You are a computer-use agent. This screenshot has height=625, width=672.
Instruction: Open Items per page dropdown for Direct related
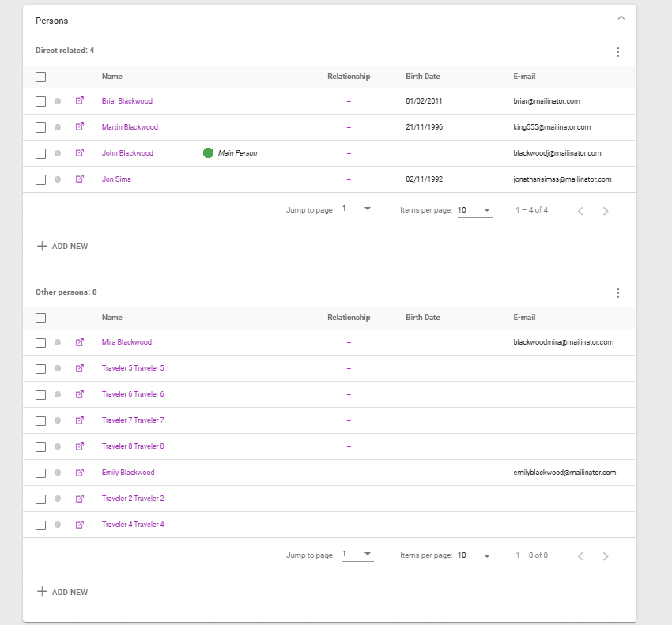474,210
